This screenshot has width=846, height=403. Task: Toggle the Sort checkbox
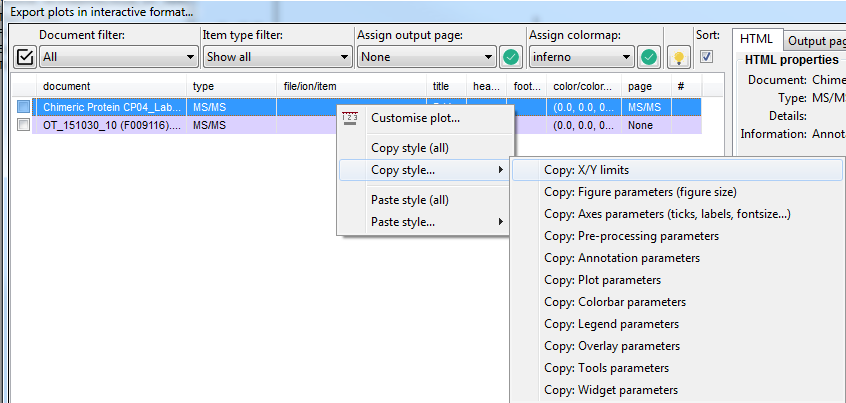(707, 56)
